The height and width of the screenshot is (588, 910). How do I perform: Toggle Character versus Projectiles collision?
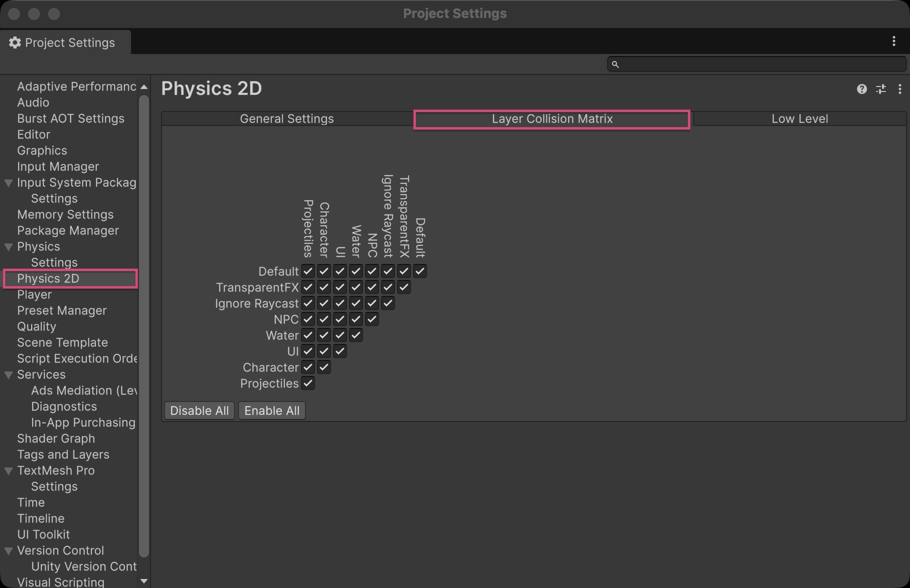[308, 367]
